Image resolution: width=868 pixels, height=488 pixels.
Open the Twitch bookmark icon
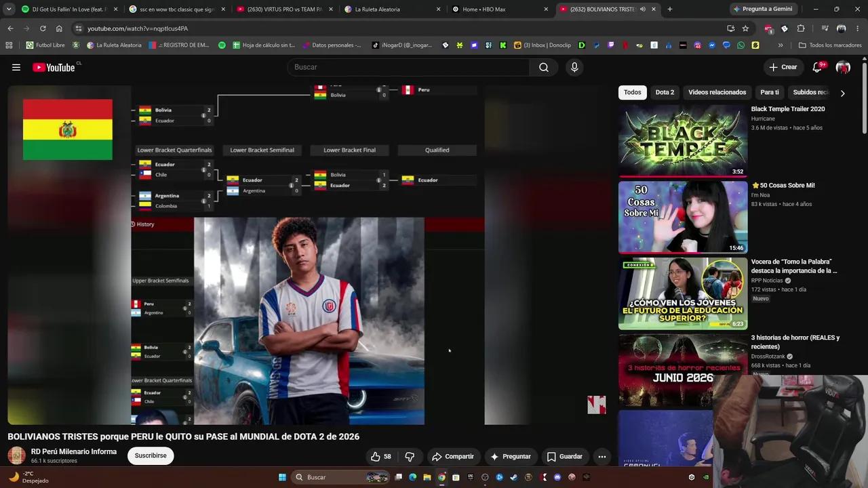click(x=610, y=45)
